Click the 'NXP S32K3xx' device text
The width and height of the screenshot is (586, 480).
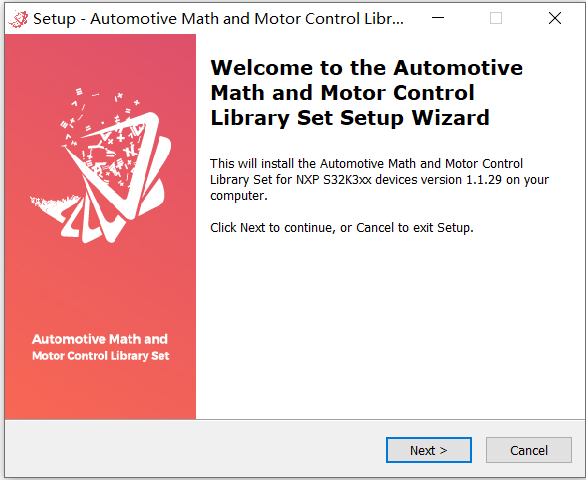334,180
